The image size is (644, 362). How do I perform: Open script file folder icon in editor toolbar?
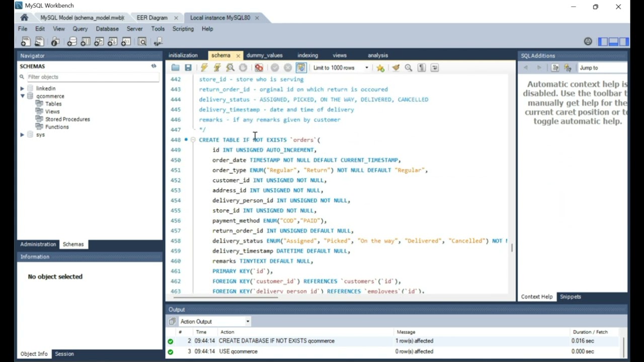click(x=175, y=68)
